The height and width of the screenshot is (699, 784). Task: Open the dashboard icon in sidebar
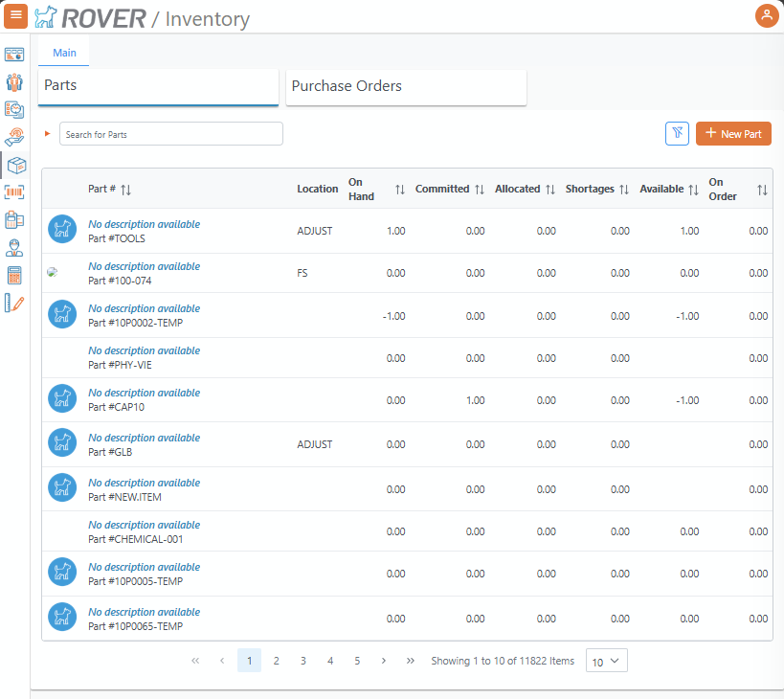pyautogui.click(x=14, y=55)
